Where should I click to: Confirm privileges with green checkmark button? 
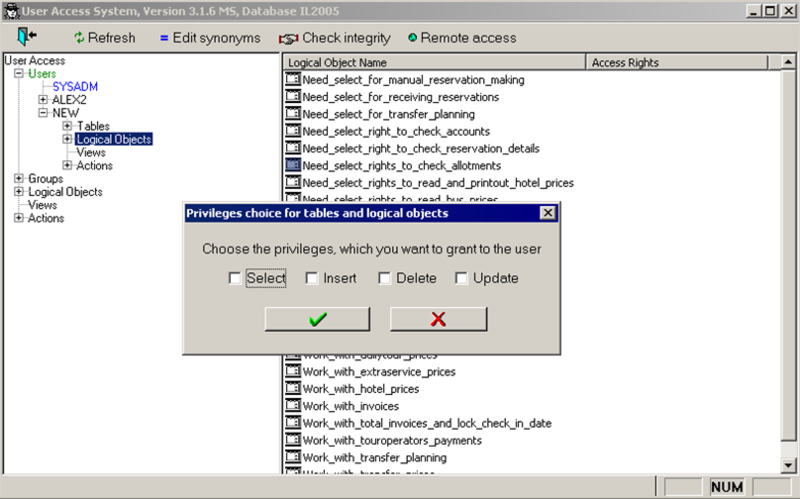(x=317, y=319)
